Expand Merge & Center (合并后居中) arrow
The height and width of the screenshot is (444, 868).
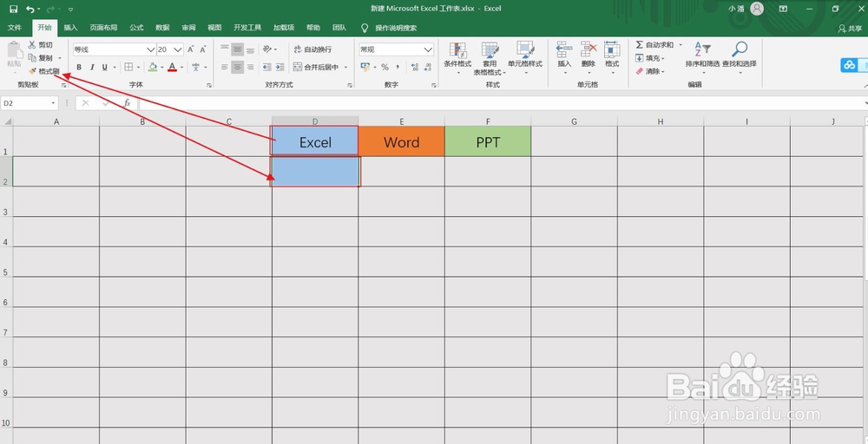point(345,68)
